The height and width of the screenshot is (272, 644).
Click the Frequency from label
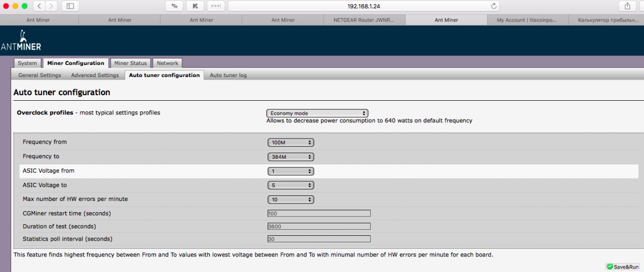pos(45,142)
